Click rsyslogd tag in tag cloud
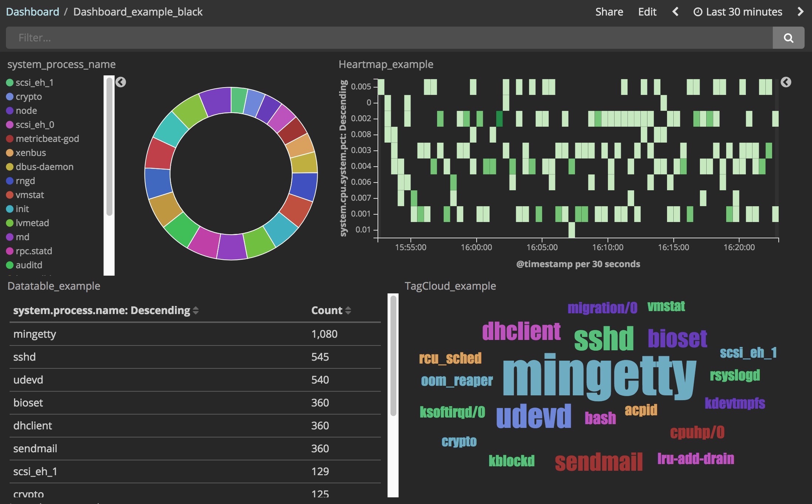The width and height of the screenshot is (812, 504). point(735,375)
